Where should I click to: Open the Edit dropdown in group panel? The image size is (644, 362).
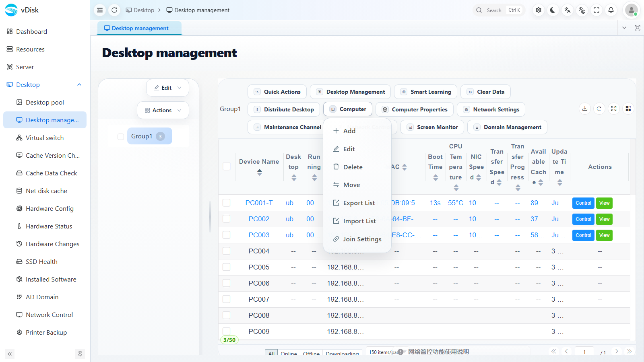[167, 88]
